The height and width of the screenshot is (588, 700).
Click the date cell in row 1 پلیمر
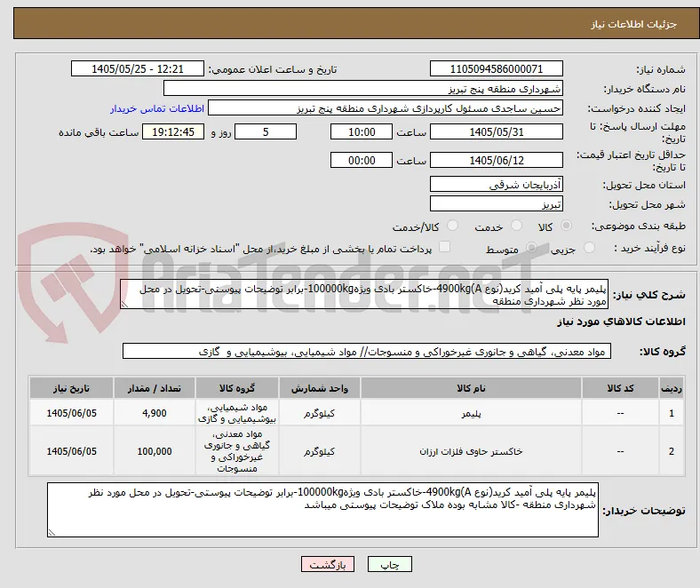click(x=71, y=413)
